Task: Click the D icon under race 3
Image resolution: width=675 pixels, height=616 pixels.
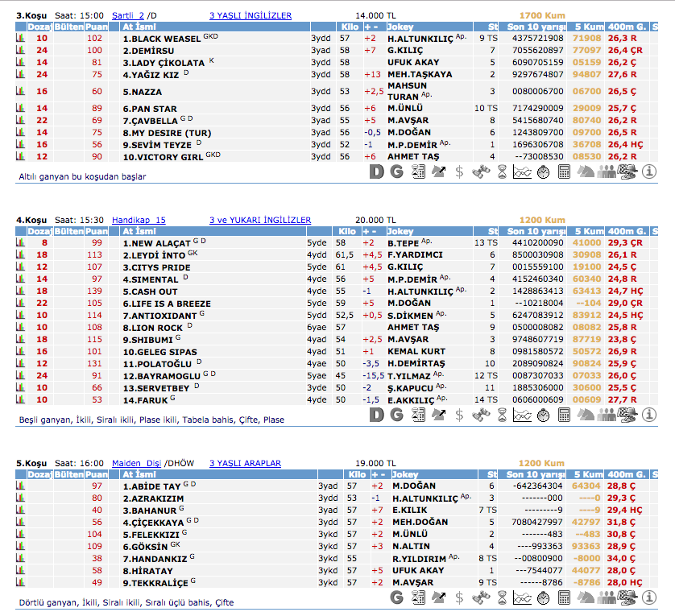Action: click(x=377, y=171)
